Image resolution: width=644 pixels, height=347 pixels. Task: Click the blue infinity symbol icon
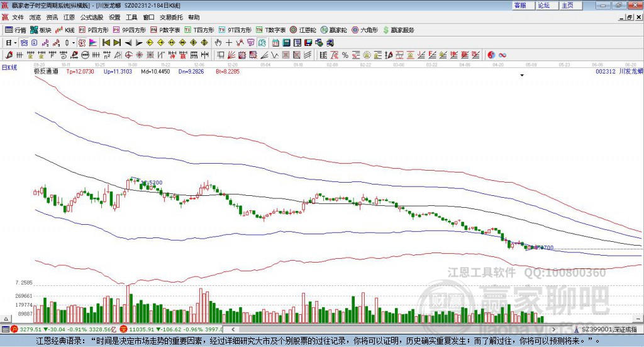pyautogui.click(x=502, y=55)
